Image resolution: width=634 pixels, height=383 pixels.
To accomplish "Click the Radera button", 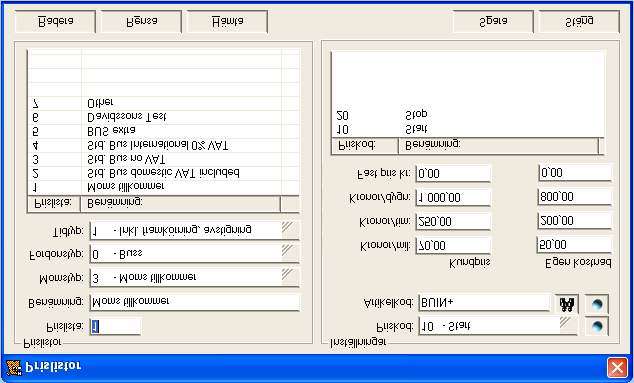I will coord(55,21).
